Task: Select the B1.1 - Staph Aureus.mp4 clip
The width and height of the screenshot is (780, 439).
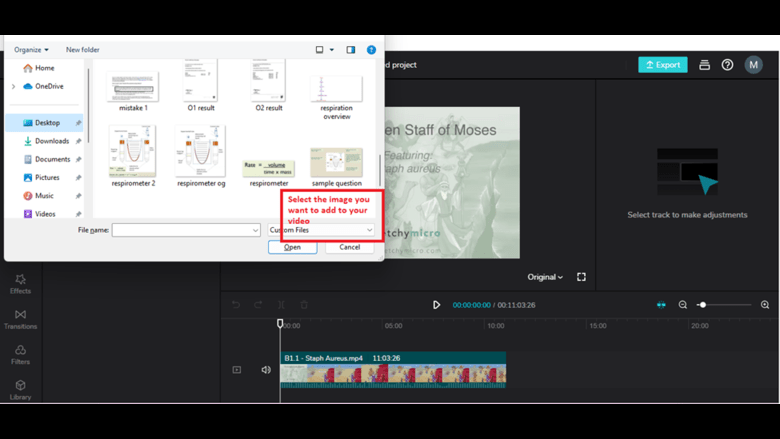Action: 393,370
